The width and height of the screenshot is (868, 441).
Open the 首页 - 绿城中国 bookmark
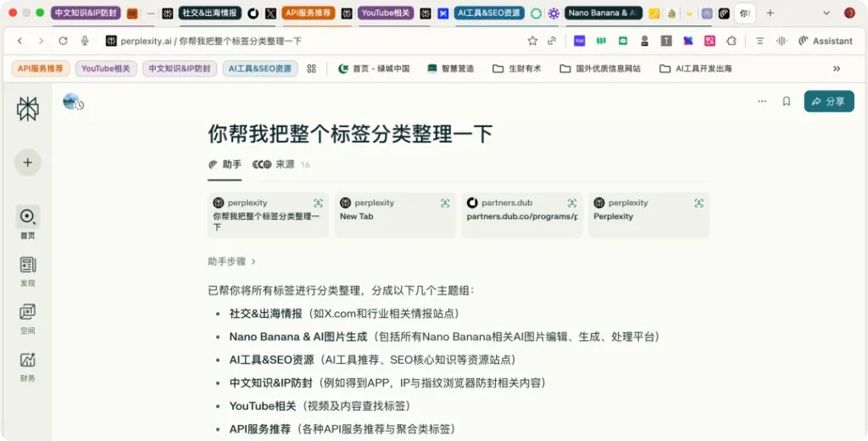(x=374, y=69)
